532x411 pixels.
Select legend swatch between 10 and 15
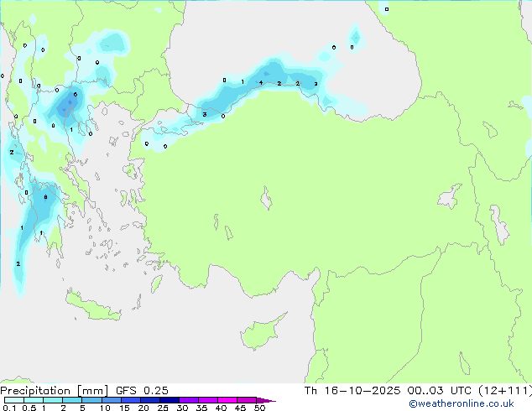pyautogui.click(x=111, y=400)
